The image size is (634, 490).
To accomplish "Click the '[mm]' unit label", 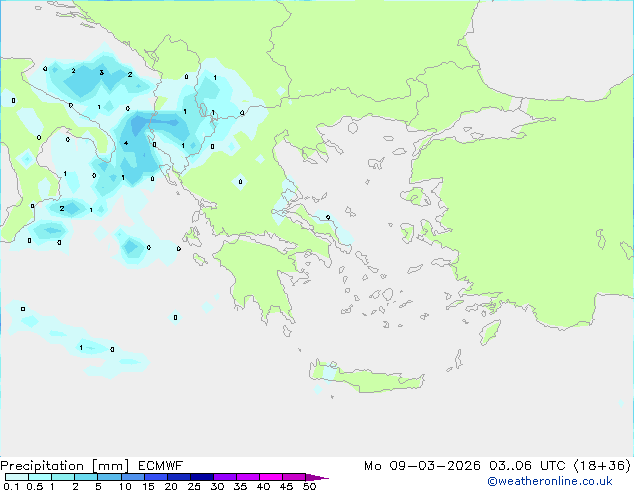I will coord(110,466).
